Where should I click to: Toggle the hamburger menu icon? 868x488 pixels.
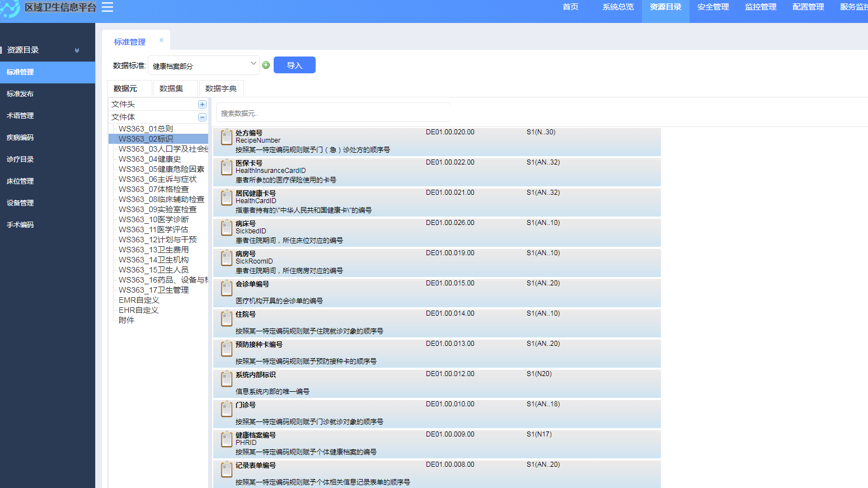pos(107,7)
